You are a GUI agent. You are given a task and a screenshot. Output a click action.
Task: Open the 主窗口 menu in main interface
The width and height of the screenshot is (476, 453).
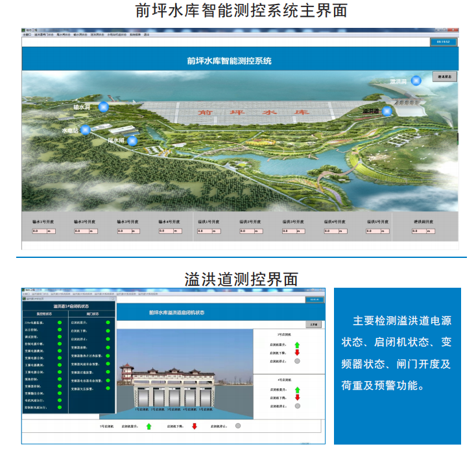[x=27, y=34]
